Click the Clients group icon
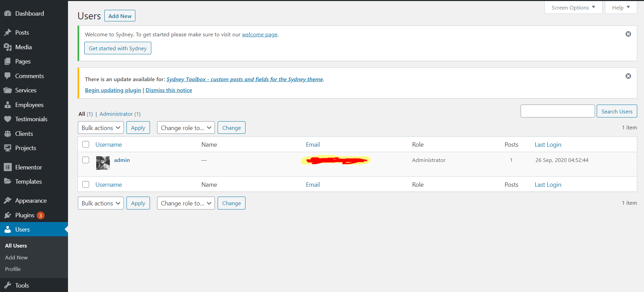 pos(7,134)
